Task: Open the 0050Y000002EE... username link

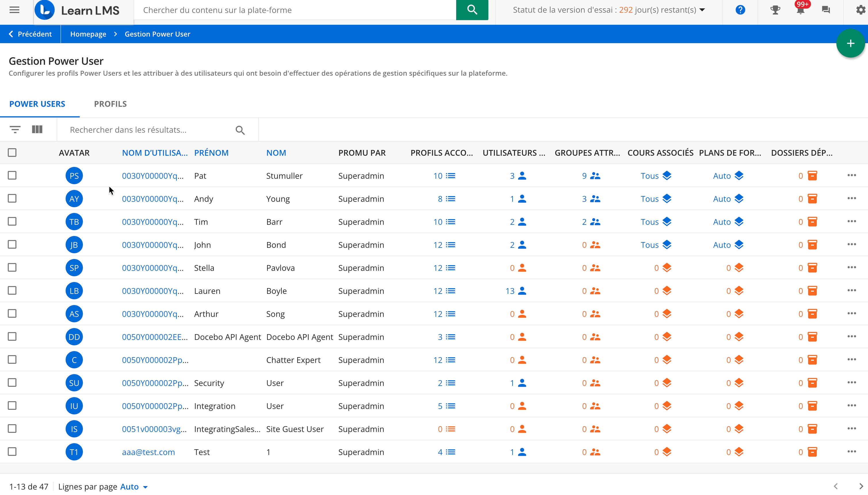Action: click(155, 337)
